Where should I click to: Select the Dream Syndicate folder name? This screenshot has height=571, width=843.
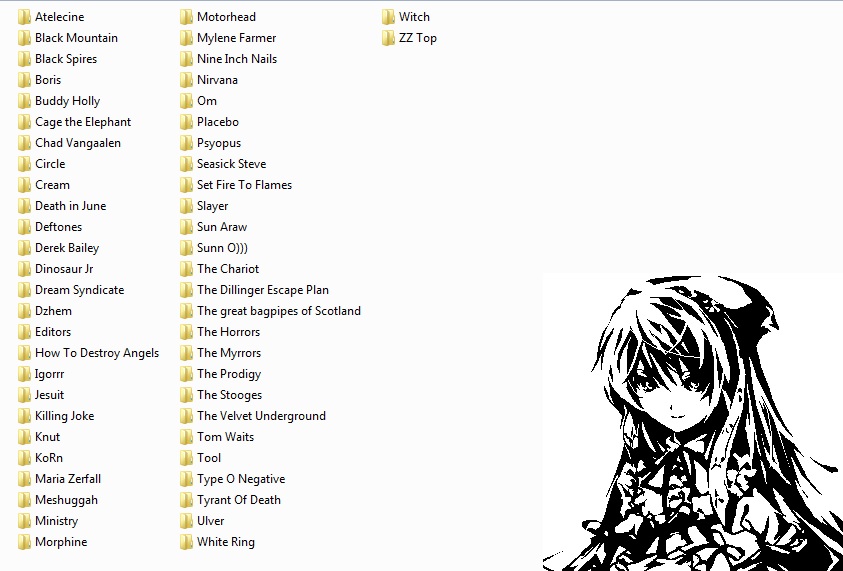(x=80, y=290)
